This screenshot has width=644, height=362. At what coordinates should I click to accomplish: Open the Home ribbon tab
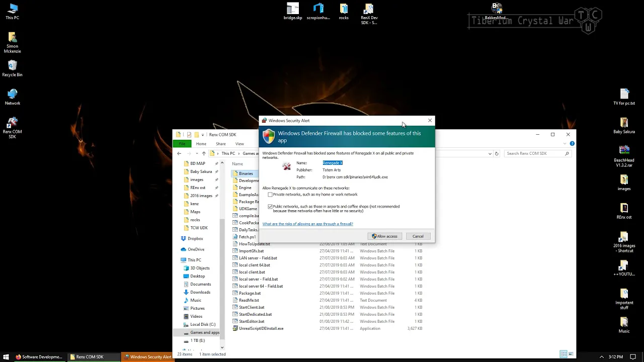point(201,144)
